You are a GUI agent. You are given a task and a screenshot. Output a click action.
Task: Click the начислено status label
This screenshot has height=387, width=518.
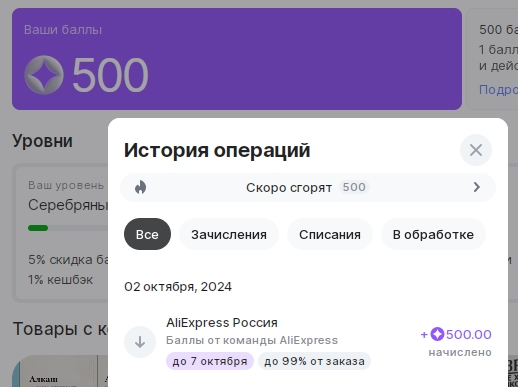click(x=460, y=352)
